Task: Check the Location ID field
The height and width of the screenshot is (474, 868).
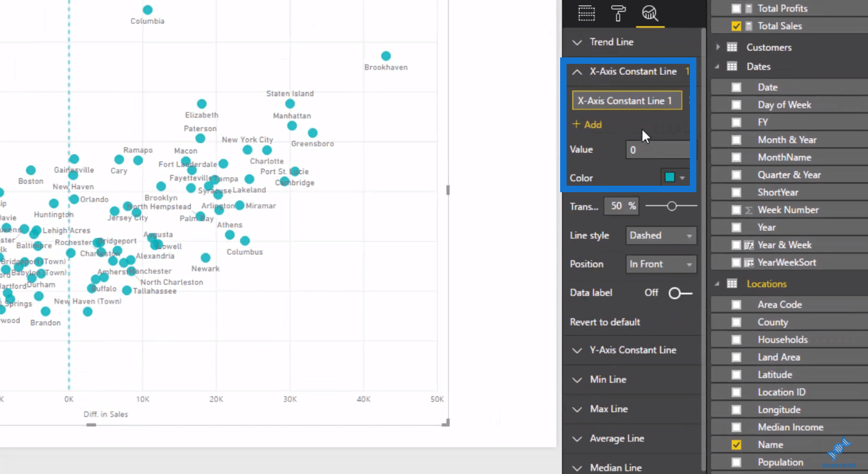Action: click(x=736, y=392)
